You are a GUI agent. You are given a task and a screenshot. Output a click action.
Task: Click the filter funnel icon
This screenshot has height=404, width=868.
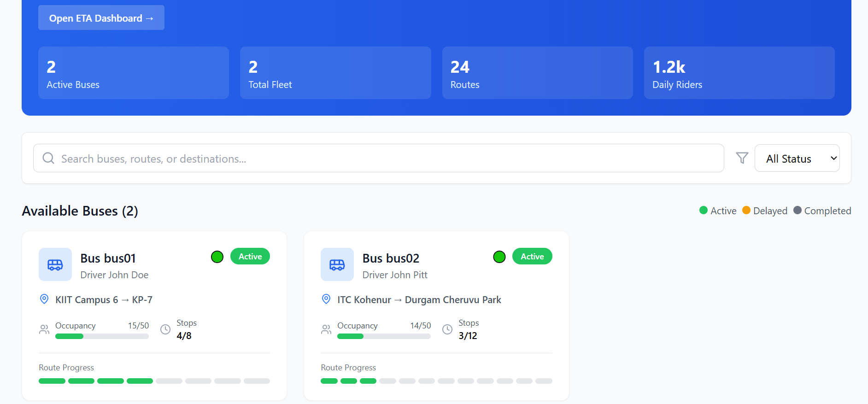pyautogui.click(x=742, y=158)
